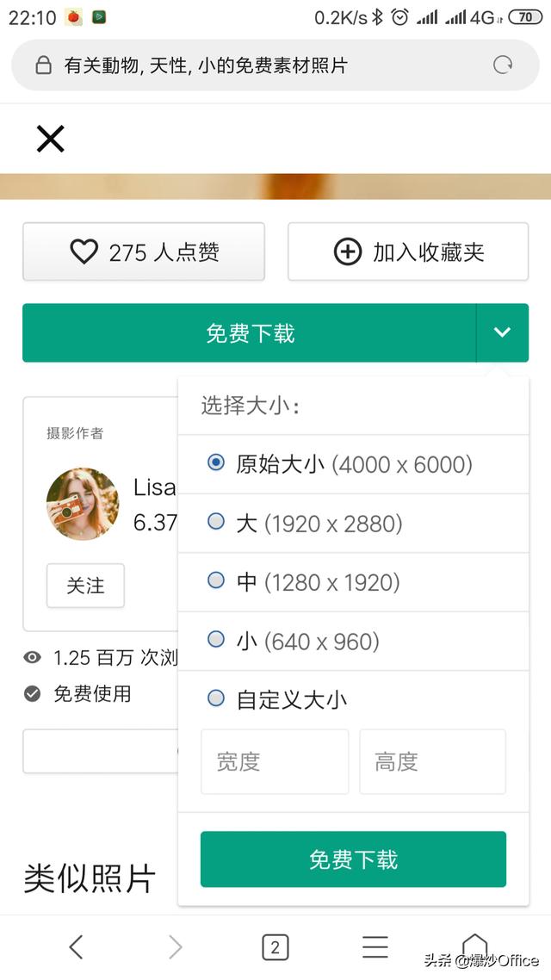This screenshot has width=551, height=980.
Task: Click the width input field
Action: 275,761
